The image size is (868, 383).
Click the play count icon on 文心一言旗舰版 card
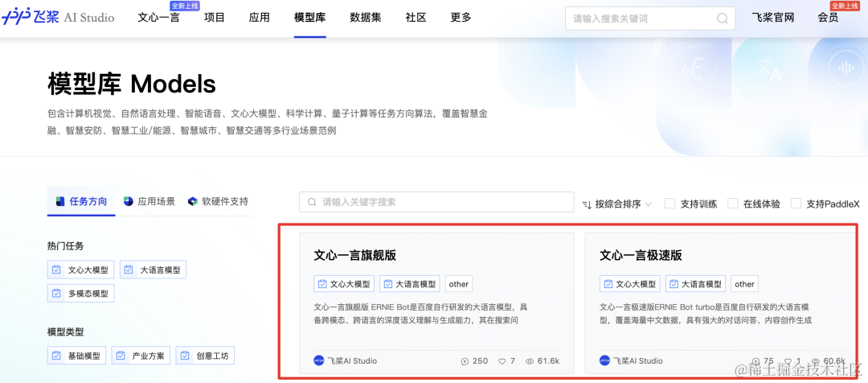[x=465, y=360]
